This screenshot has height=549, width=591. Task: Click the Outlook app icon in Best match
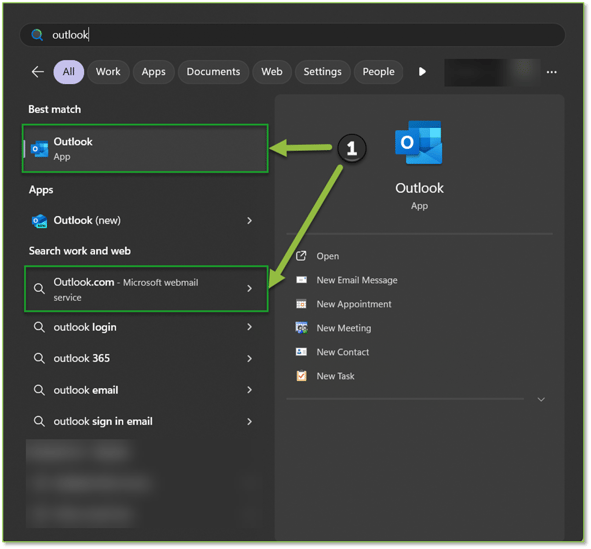[x=40, y=149]
